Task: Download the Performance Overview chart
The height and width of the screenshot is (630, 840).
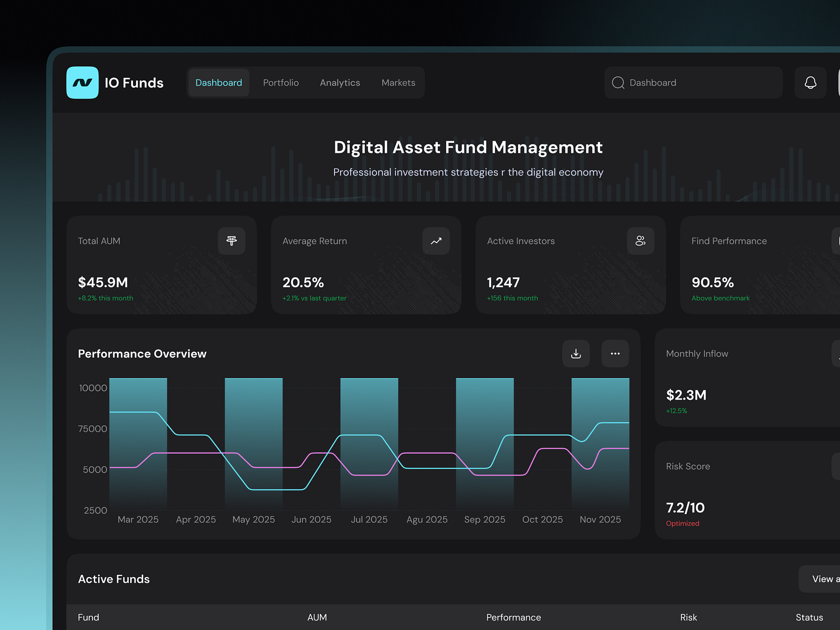Action: (x=575, y=353)
